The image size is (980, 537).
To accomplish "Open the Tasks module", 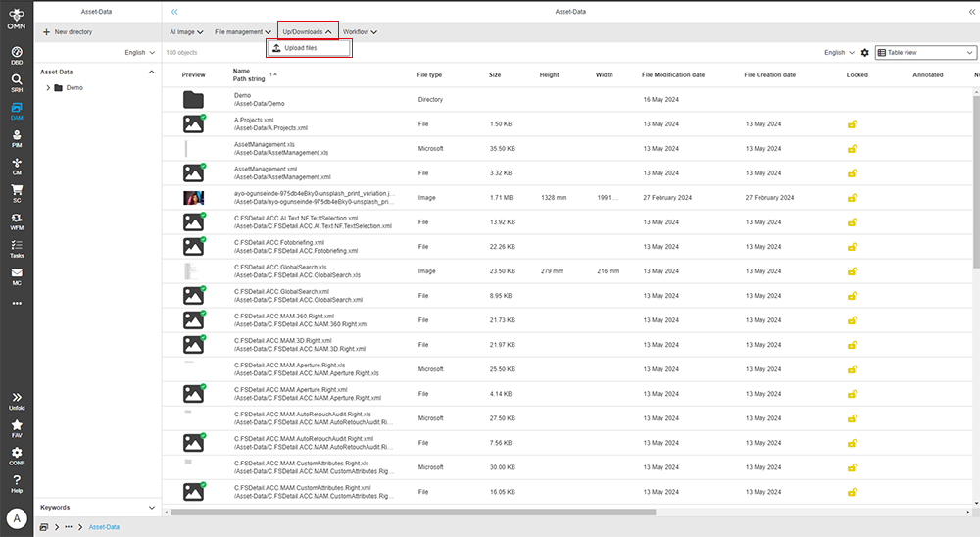I will pos(17,248).
